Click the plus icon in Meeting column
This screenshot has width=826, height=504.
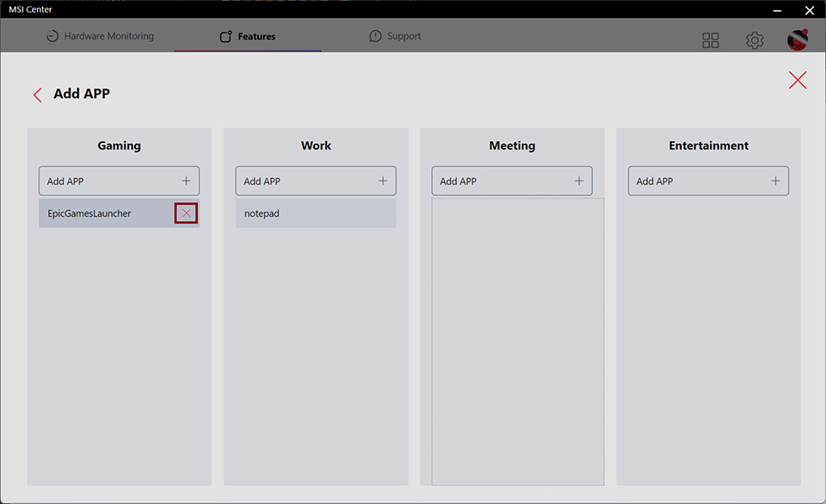[579, 181]
